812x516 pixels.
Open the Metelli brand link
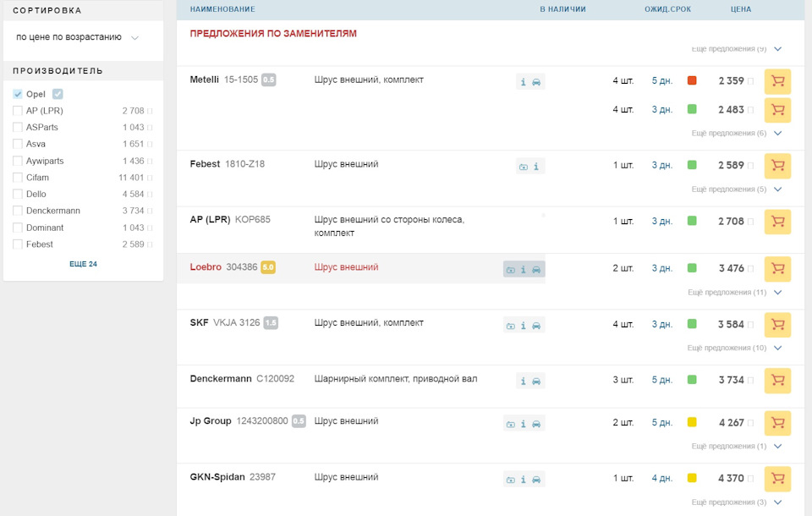pos(205,80)
